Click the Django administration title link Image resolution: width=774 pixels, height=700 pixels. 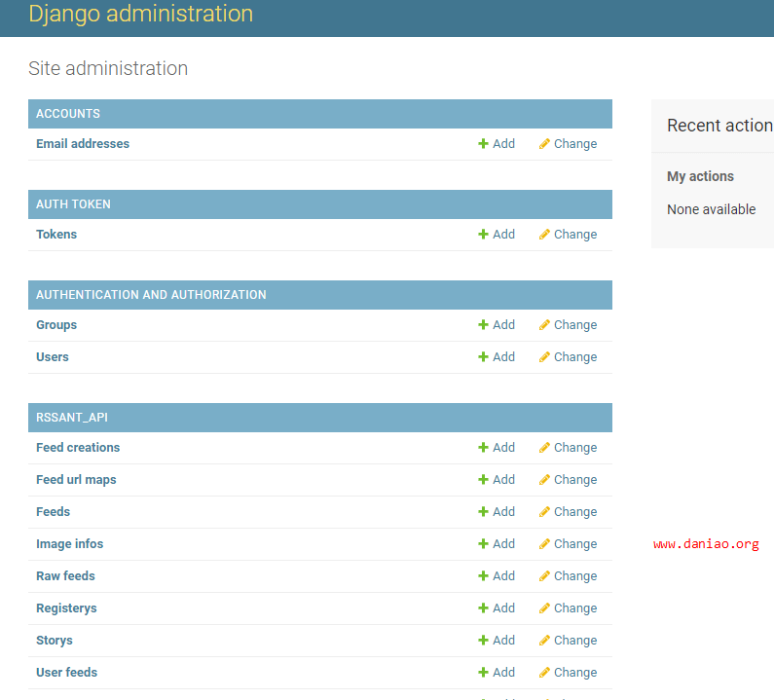point(140,14)
